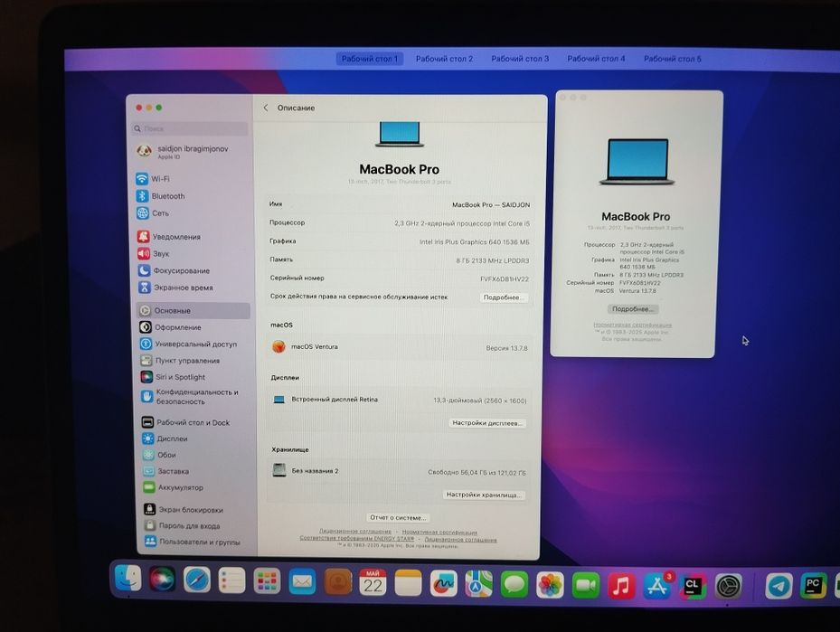Click Отчет о системе button

click(x=398, y=518)
